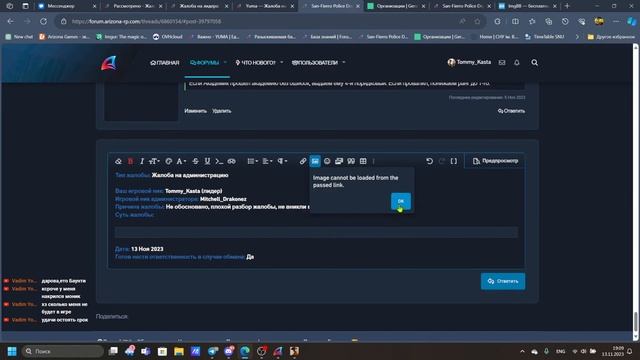Open ГЛАВНАЯ in forum navigation
Screen dimensions: 640x360
[x=165, y=62]
